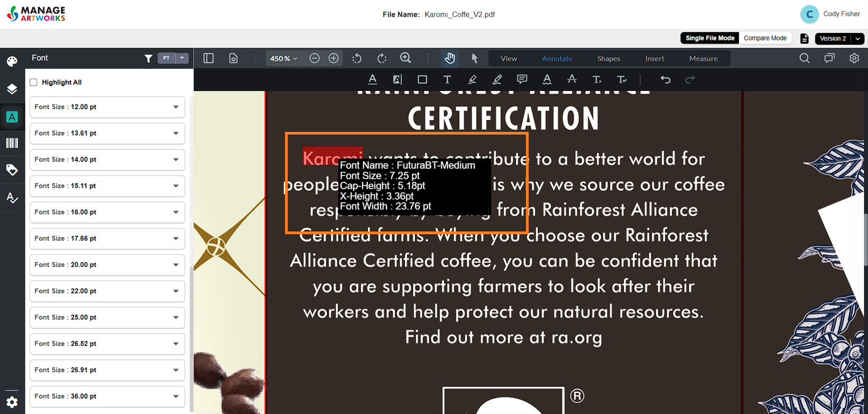Select the highlighter marker tool
Screen dimensions: 868x414
click(x=472, y=80)
